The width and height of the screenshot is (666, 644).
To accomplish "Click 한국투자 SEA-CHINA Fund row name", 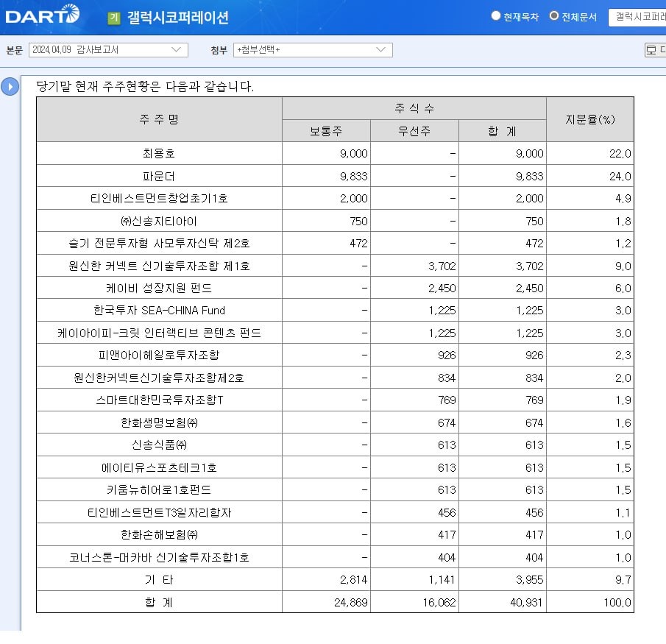I will (x=159, y=311).
